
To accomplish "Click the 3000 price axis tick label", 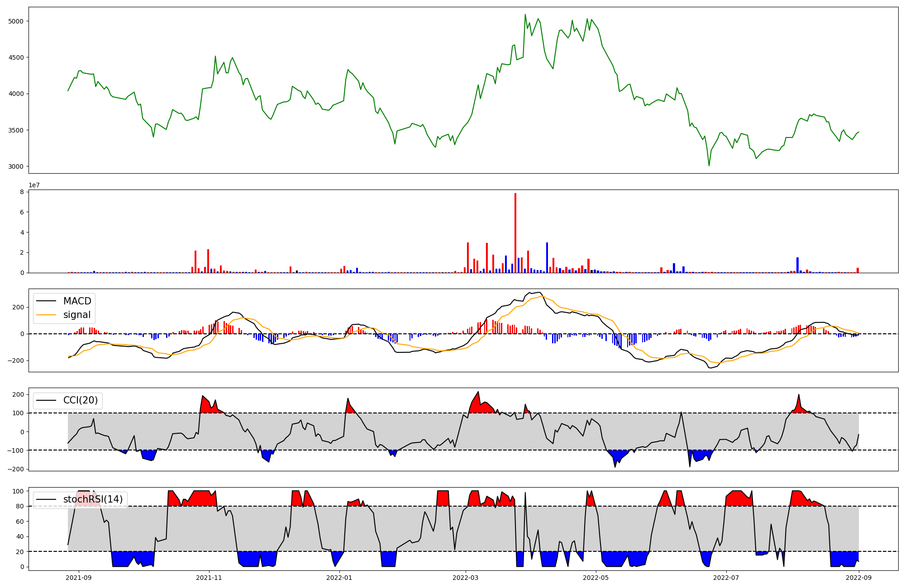I will click(x=16, y=166).
